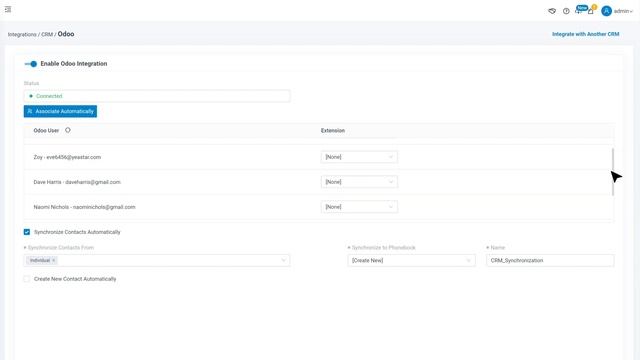Click the Odoo breadcrumb title

[66, 34]
